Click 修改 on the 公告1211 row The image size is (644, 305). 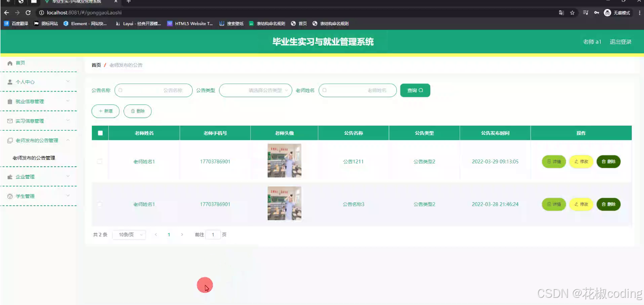point(581,161)
